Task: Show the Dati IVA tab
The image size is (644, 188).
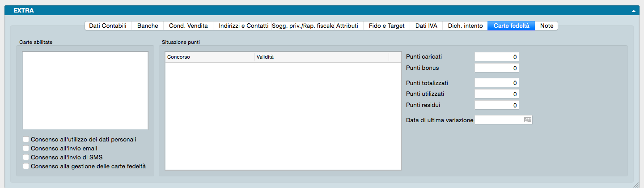Action: point(426,26)
